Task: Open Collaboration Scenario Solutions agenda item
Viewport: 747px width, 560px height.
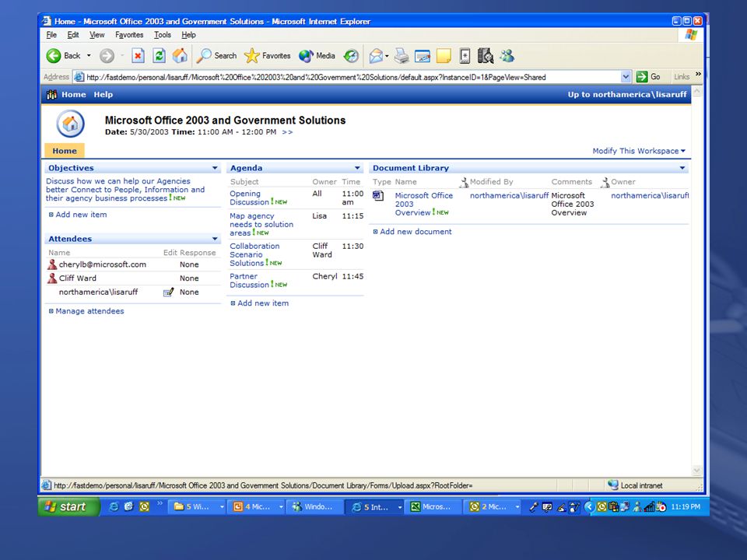Action: [254, 254]
